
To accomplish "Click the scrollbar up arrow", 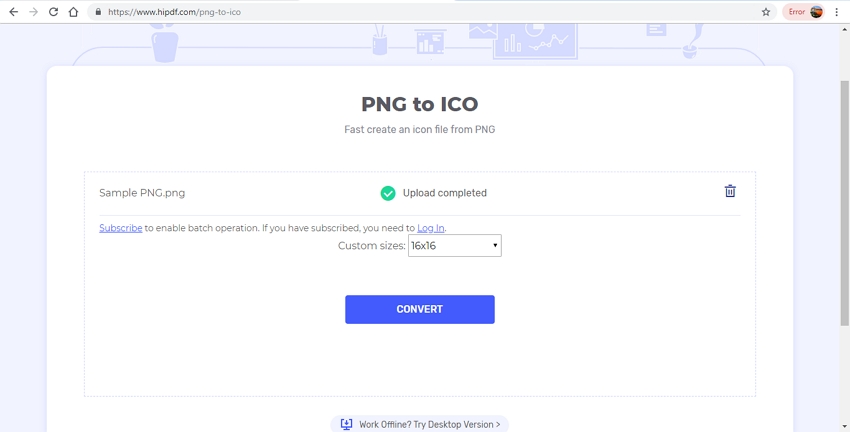I will 845,29.
